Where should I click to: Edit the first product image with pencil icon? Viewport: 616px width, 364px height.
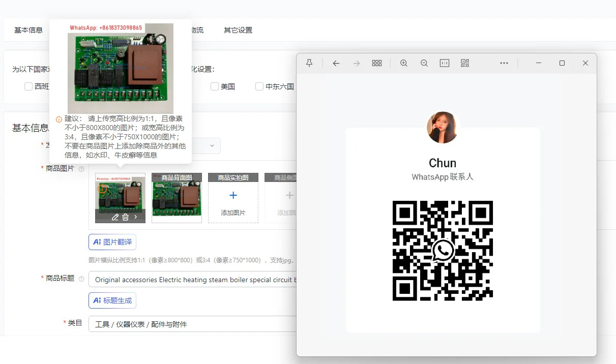coord(115,217)
